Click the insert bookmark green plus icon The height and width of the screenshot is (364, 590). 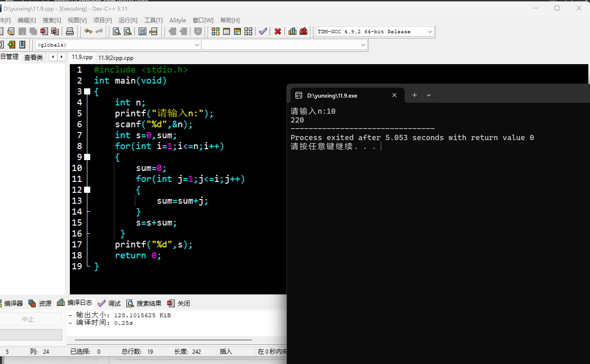click(x=11, y=45)
